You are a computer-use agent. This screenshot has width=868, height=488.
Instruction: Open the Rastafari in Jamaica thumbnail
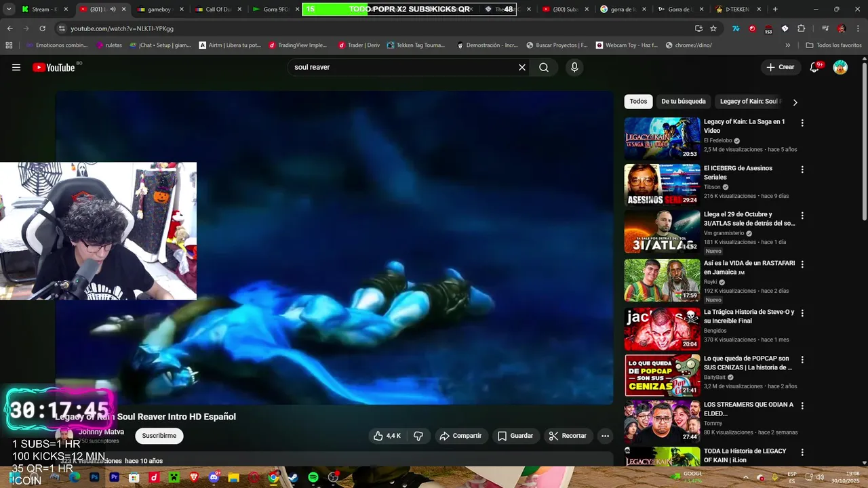[x=662, y=280]
